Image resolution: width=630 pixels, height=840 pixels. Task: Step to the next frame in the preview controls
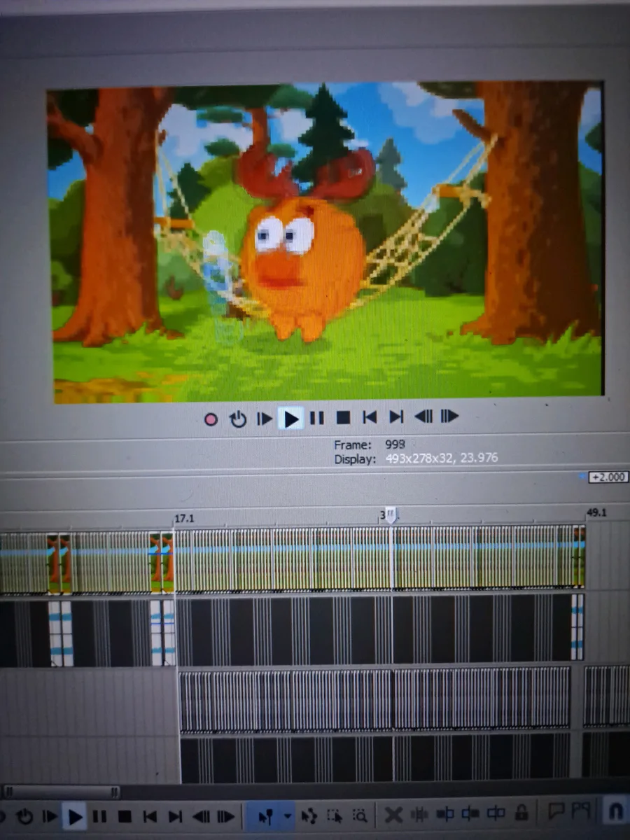449,416
